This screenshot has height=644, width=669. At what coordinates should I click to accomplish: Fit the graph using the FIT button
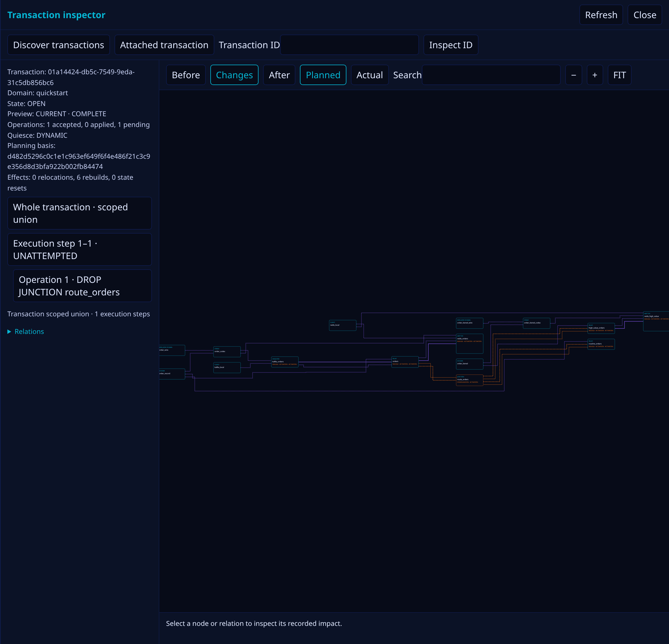(619, 75)
